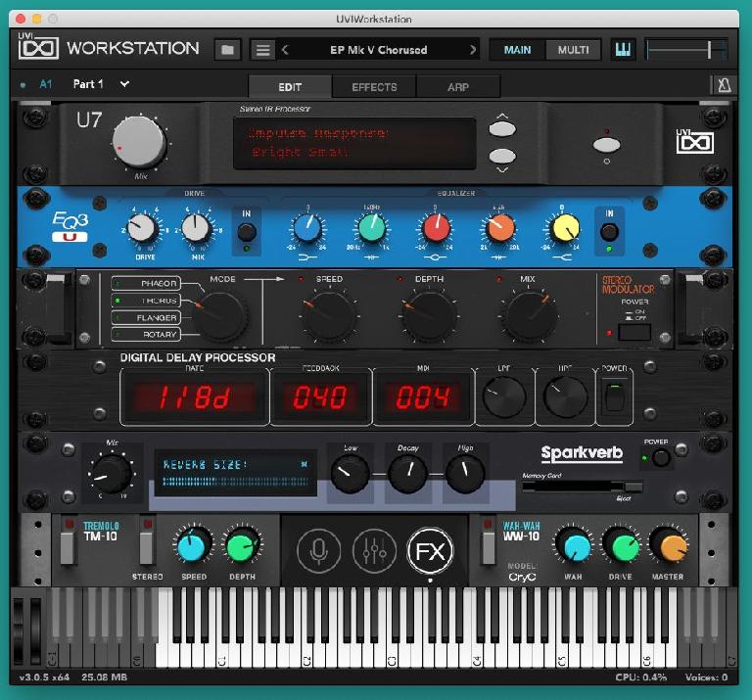
Task: Select next impulse response with down button
Action: (x=502, y=156)
